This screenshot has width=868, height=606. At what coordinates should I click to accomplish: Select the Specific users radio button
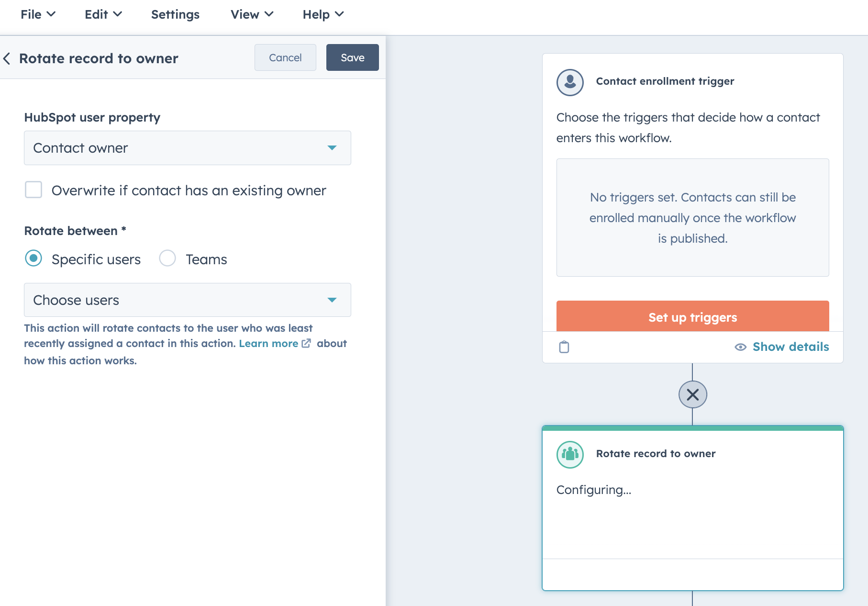33,258
